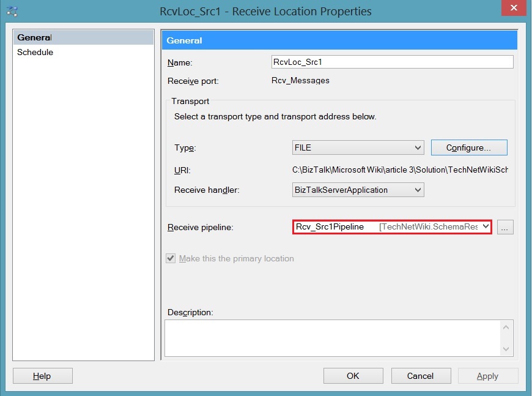Image resolution: width=532 pixels, height=396 pixels.
Task: Click the 'Type:' label in Transport group
Action: [x=185, y=148]
